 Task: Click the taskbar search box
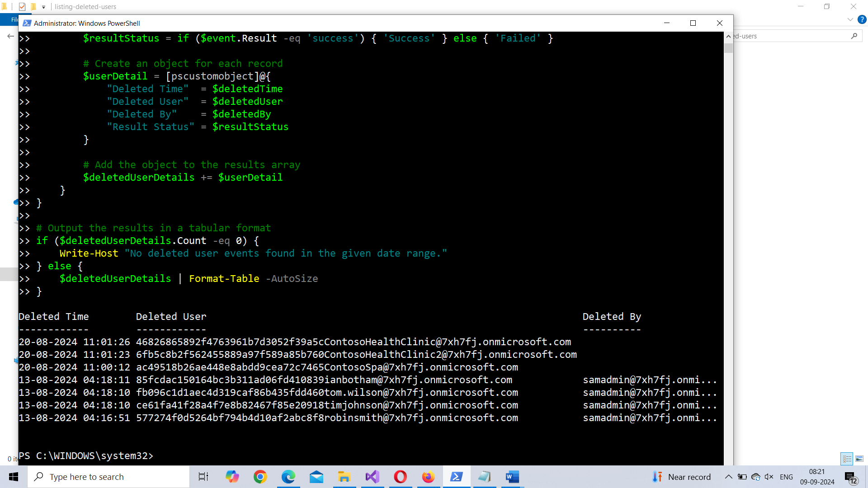point(108,477)
